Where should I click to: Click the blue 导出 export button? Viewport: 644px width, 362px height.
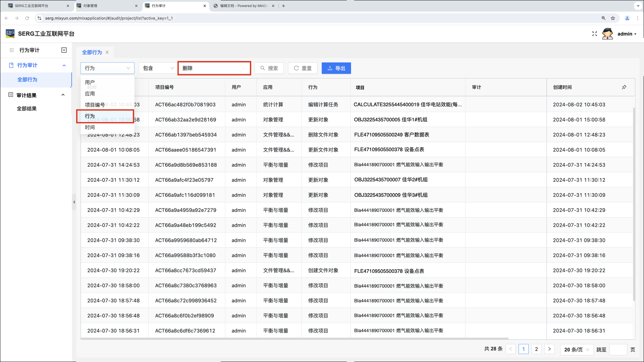point(336,68)
